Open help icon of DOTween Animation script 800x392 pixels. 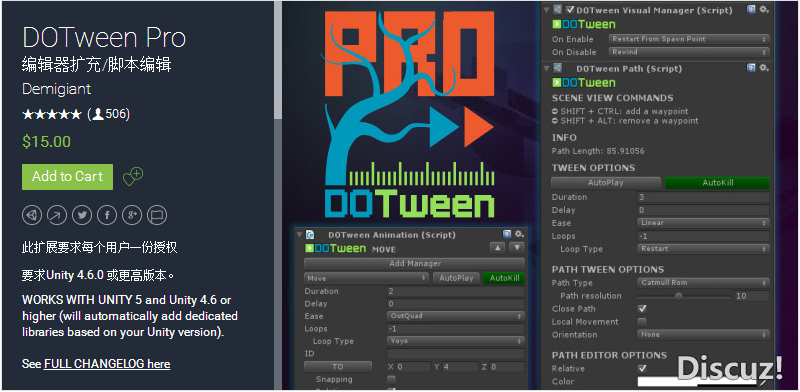coord(507,234)
